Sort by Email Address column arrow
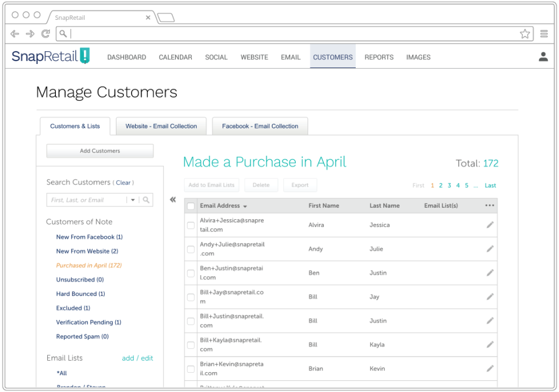The height and width of the screenshot is (392, 559). coord(245,206)
